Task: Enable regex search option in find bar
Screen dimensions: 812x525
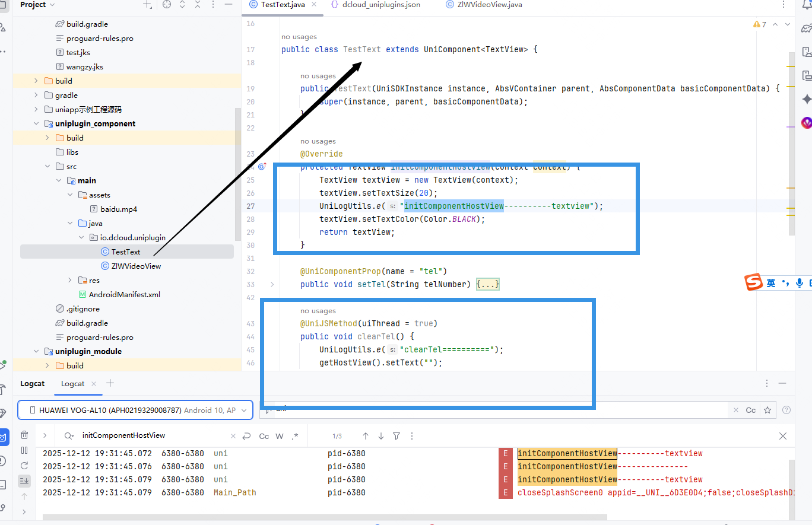Action: (x=295, y=436)
